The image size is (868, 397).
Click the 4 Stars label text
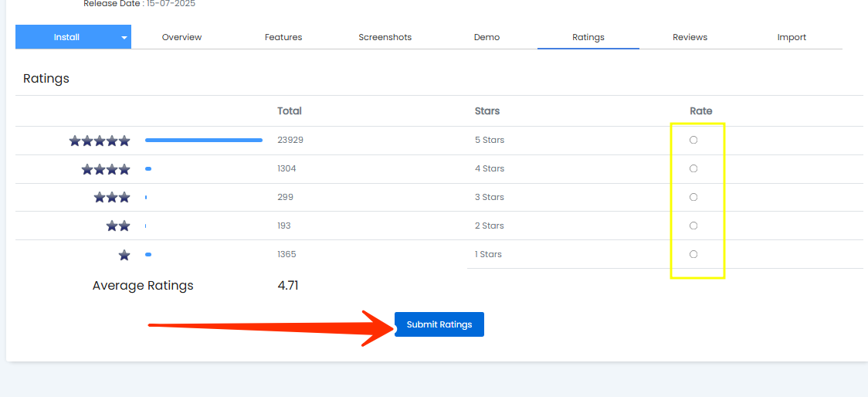tap(490, 168)
